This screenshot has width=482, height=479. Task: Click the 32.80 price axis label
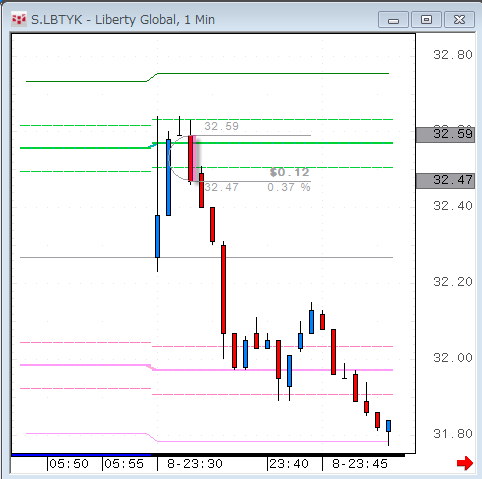coord(453,55)
